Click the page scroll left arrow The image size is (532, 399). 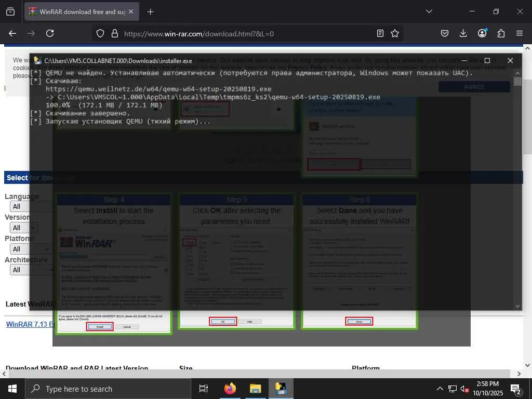coord(4,374)
